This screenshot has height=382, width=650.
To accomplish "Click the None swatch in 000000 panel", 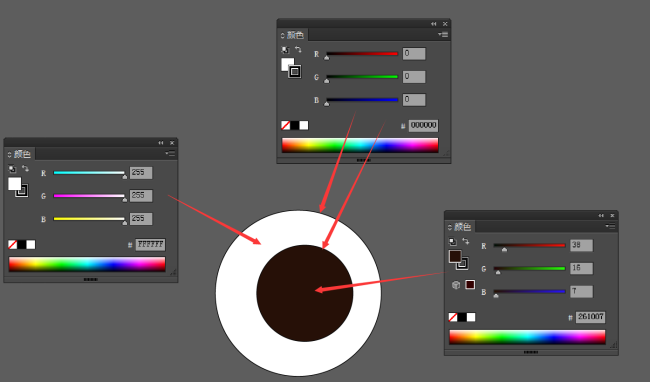I will click(x=286, y=126).
